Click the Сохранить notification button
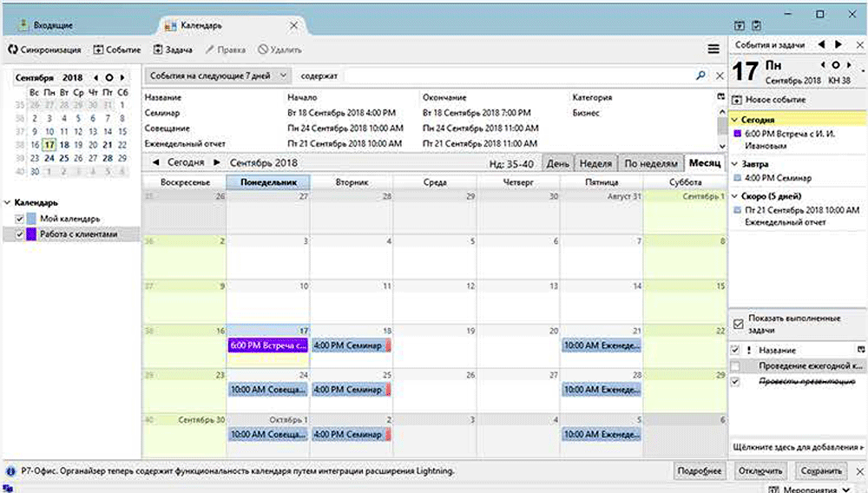The image size is (868, 493). click(821, 471)
